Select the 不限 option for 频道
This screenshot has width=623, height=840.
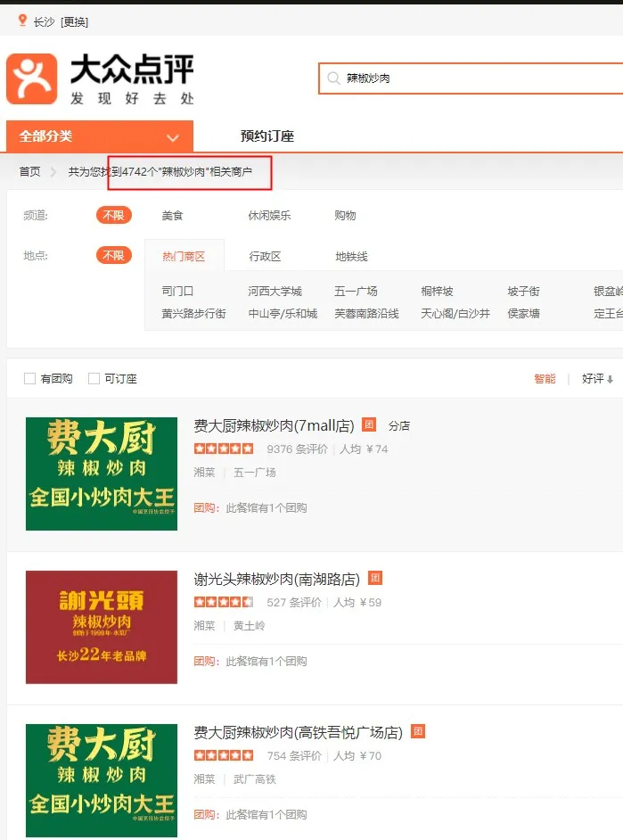(113, 216)
